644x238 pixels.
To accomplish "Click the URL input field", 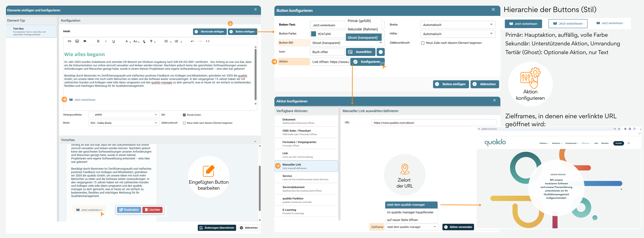I will point(434,123).
